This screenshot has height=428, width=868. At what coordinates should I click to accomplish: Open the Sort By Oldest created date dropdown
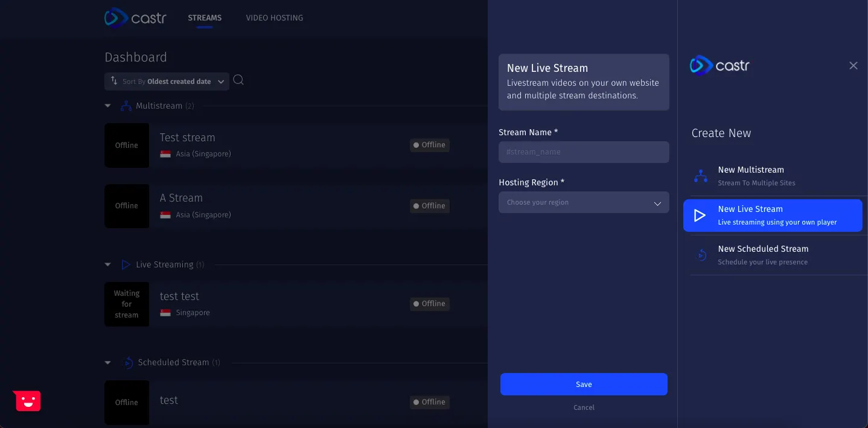(x=167, y=81)
